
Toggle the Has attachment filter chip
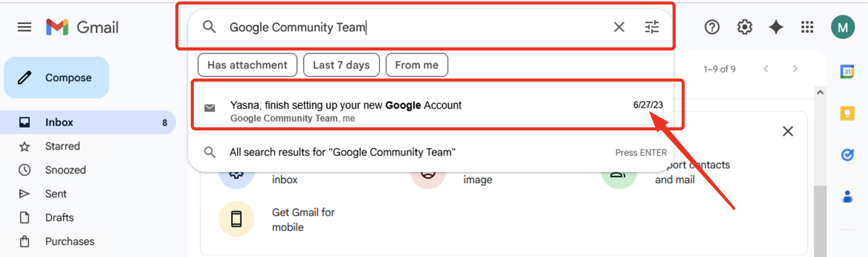tap(247, 65)
